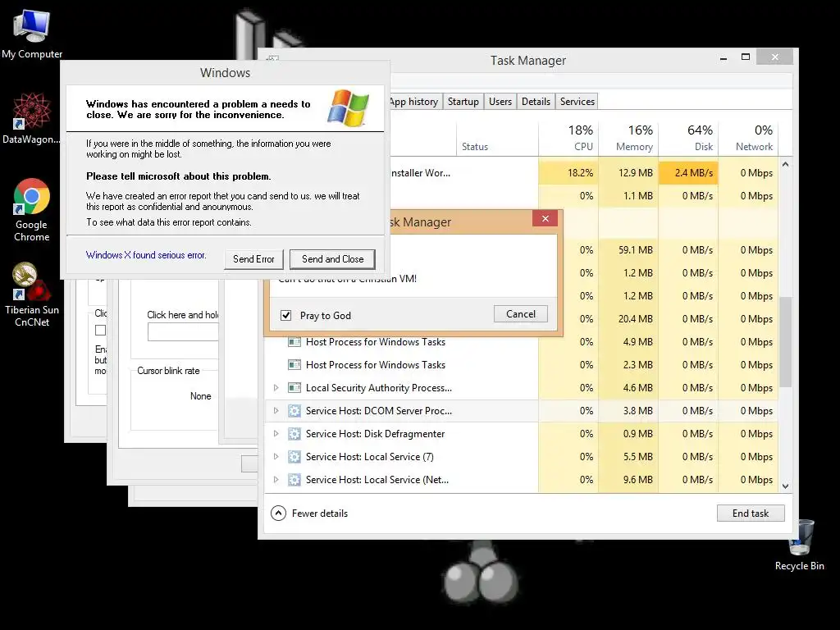Uncheck the Pray to God checkbox
840x630 pixels.
point(286,316)
